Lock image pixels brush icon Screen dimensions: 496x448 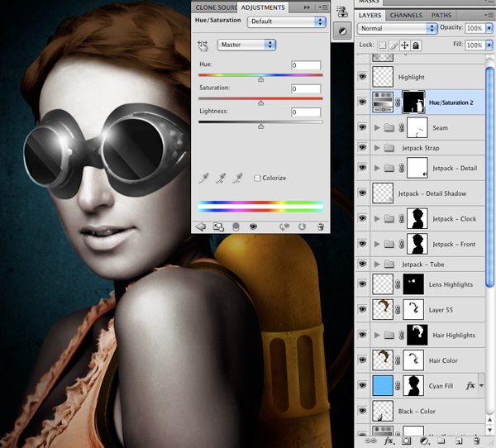[x=393, y=45]
